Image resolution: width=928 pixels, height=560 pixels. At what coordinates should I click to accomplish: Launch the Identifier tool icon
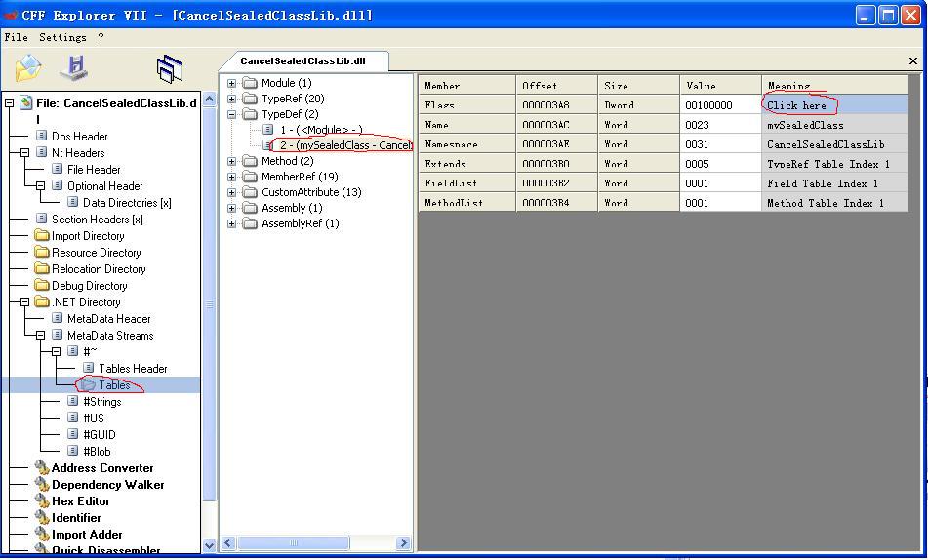[41, 517]
